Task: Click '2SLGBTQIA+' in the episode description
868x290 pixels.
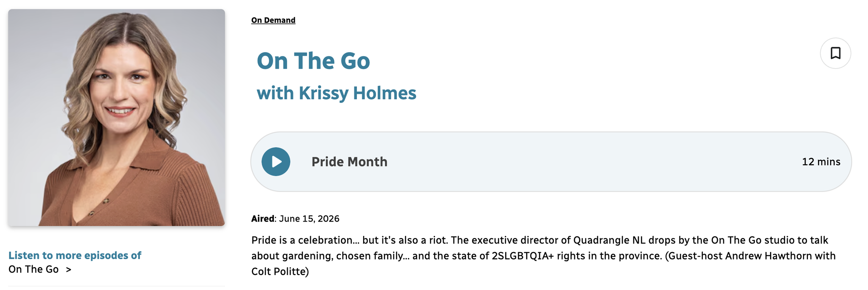Action: pyautogui.click(x=523, y=256)
